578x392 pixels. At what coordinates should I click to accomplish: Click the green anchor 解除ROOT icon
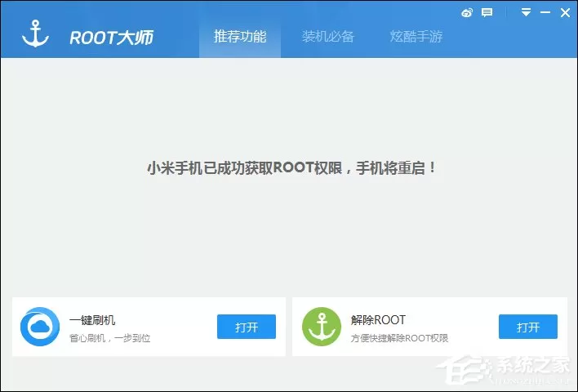pos(322,327)
